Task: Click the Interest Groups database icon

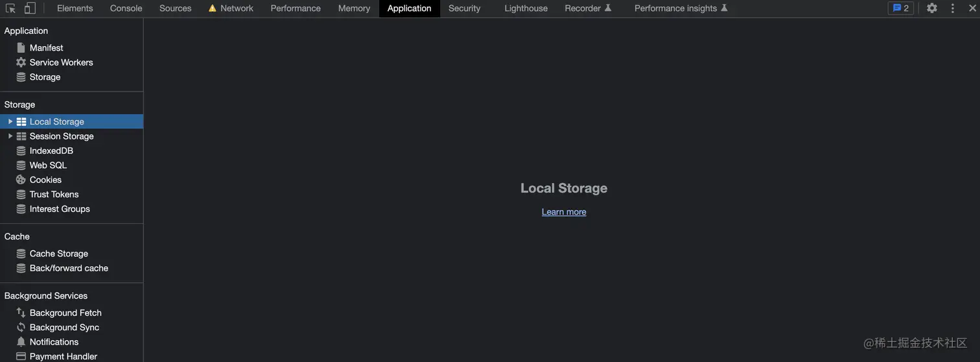Action: pyautogui.click(x=21, y=209)
